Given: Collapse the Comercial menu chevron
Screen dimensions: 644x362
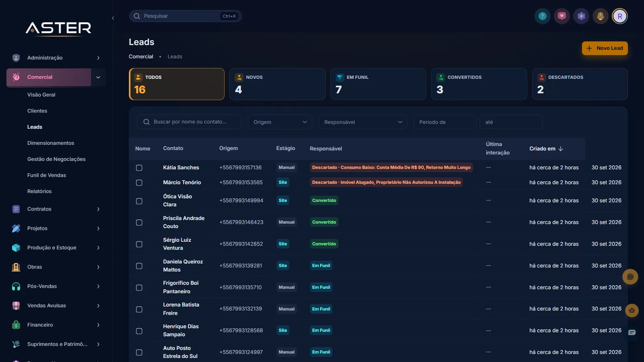Looking at the screenshot, I should tap(98, 77).
